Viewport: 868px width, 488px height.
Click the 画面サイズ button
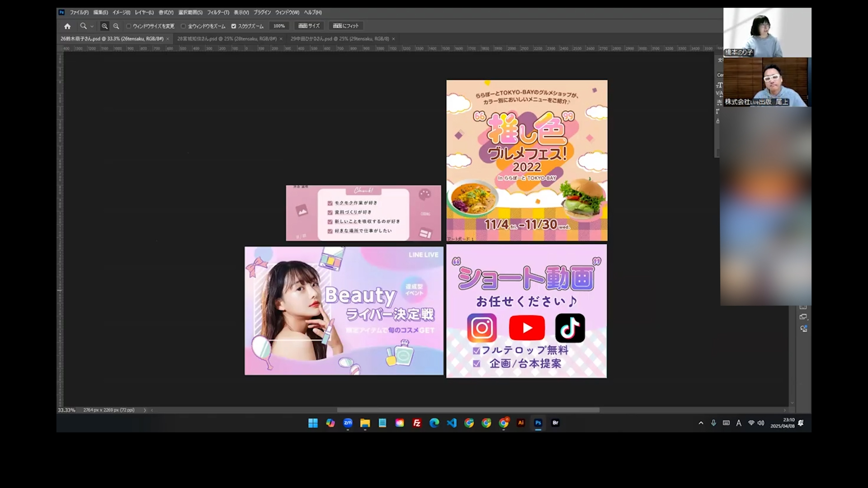(309, 26)
